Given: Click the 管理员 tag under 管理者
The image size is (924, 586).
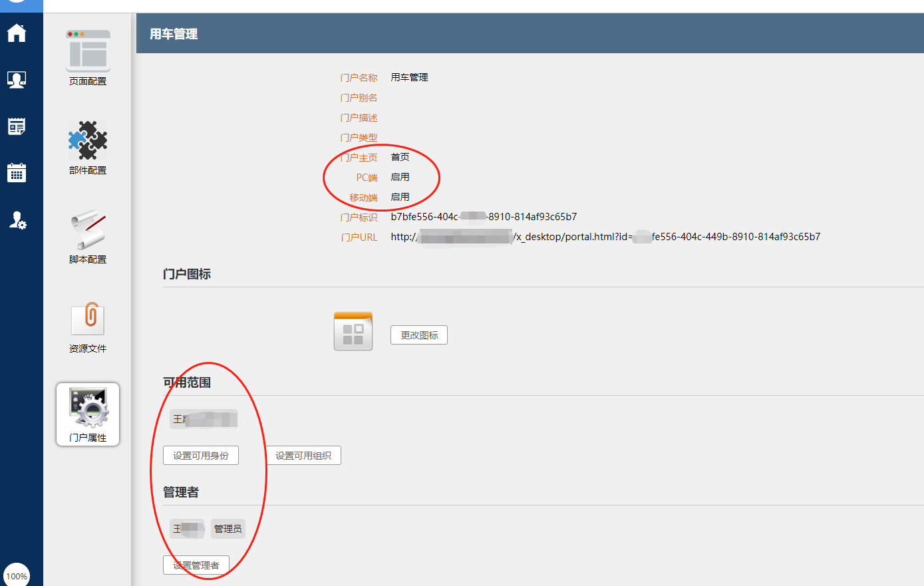Looking at the screenshot, I should click(228, 529).
